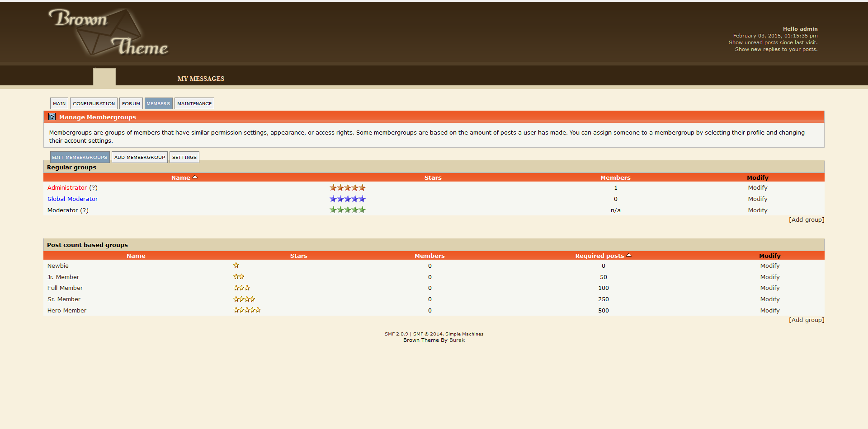Sort regular groups by Members column
This screenshot has width=868, height=429.
tap(615, 178)
